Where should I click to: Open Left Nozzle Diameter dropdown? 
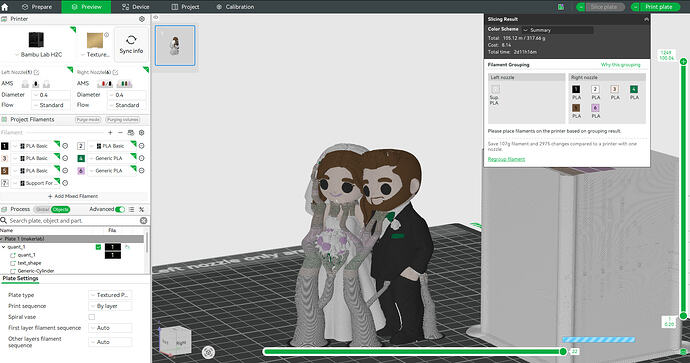pyautogui.click(x=51, y=95)
